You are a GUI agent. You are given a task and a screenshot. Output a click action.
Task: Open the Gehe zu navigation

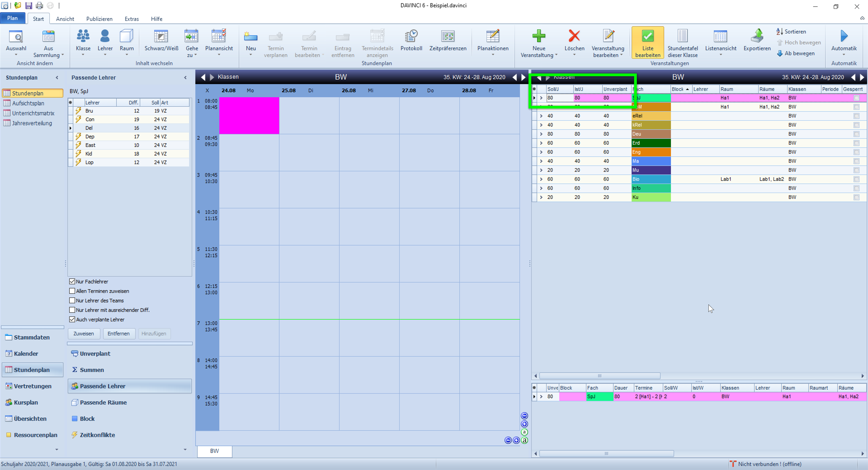pyautogui.click(x=192, y=43)
